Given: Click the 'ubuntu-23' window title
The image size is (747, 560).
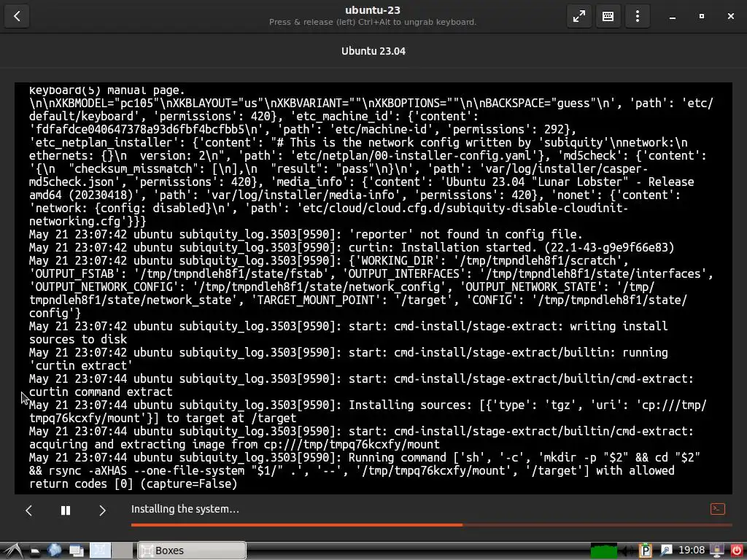Looking at the screenshot, I should (x=373, y=10).
